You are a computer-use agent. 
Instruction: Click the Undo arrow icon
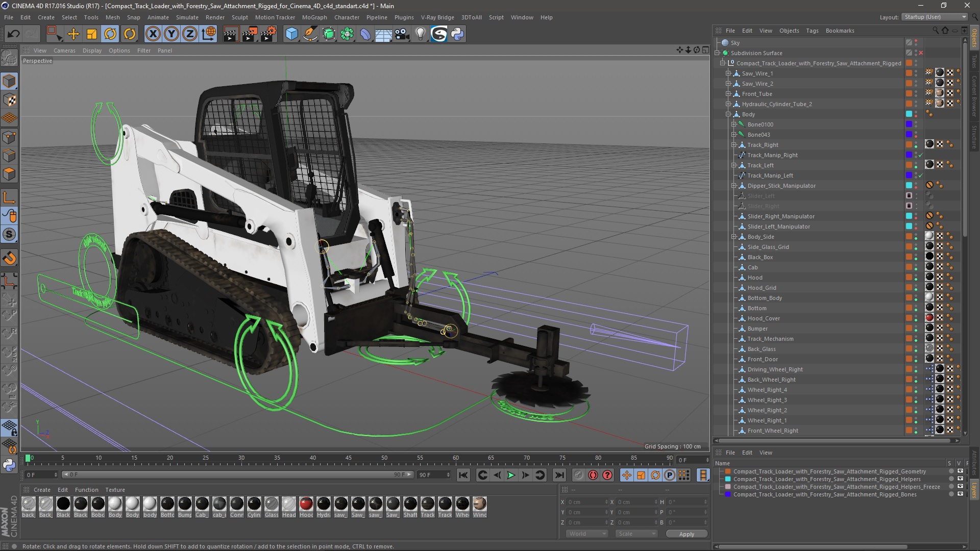point(13,34)
